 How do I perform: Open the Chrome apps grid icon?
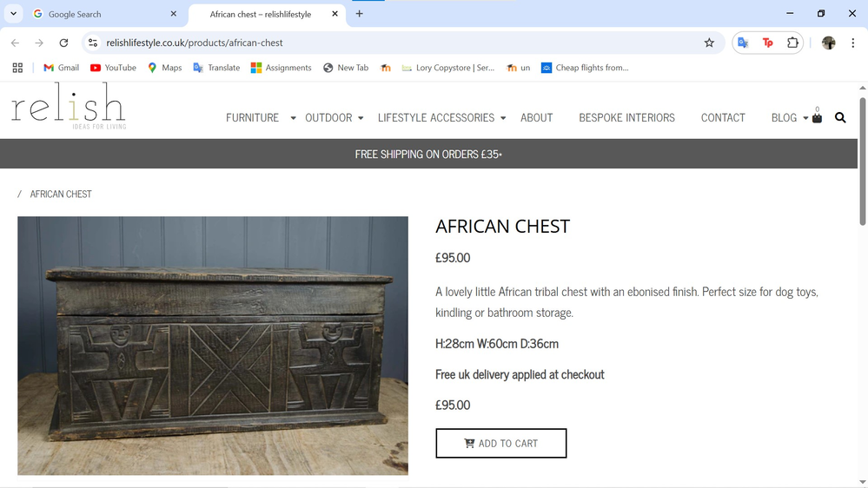17,68
